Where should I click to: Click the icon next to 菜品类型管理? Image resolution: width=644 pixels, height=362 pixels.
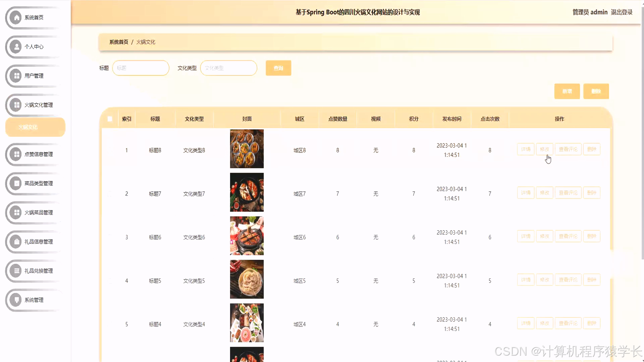(16, 183)
